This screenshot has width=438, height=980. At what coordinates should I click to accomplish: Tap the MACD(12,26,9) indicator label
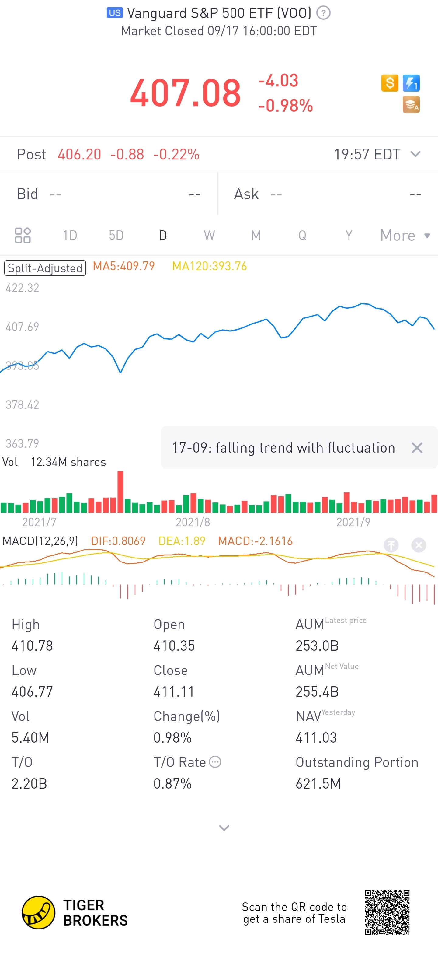point(40,541)
